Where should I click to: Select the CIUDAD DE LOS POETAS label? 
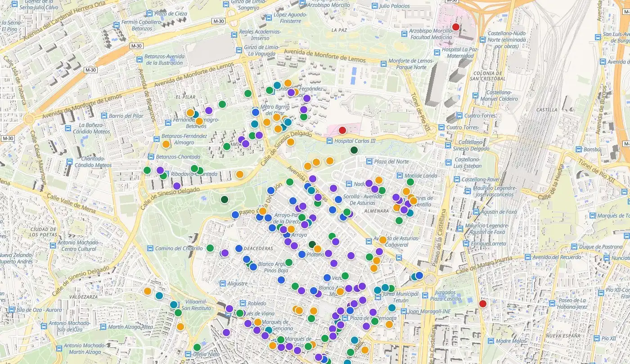[43, 232]
